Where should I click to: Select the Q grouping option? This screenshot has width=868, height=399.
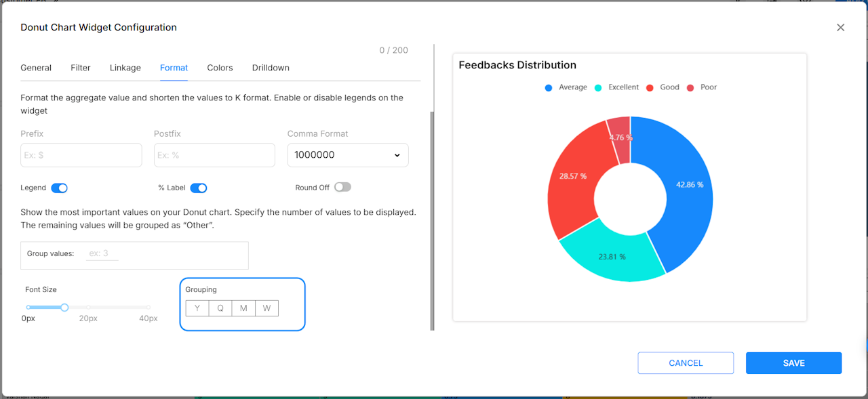pos(220,308)
